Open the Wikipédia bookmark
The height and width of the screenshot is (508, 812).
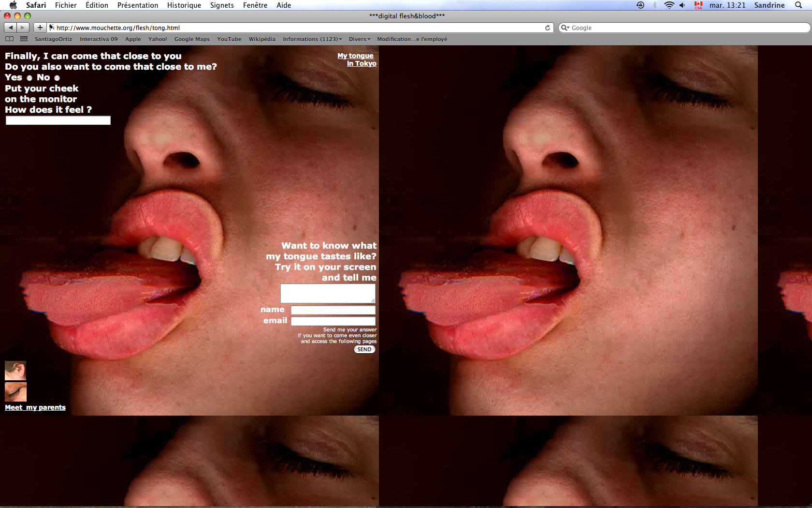262,39
